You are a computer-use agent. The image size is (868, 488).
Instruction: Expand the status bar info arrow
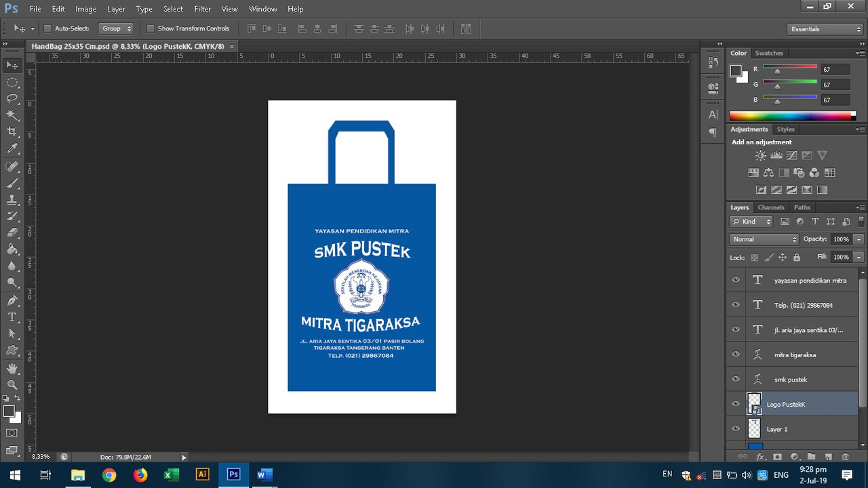[x=184, y=457]
